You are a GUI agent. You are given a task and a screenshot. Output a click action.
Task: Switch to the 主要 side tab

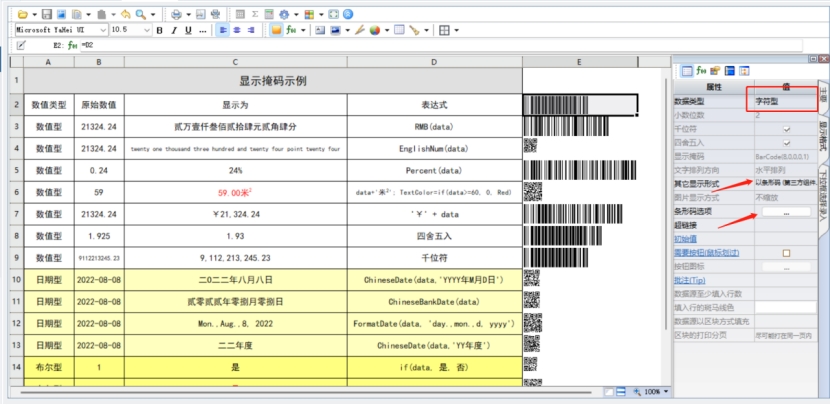click(x=823, y=94)
